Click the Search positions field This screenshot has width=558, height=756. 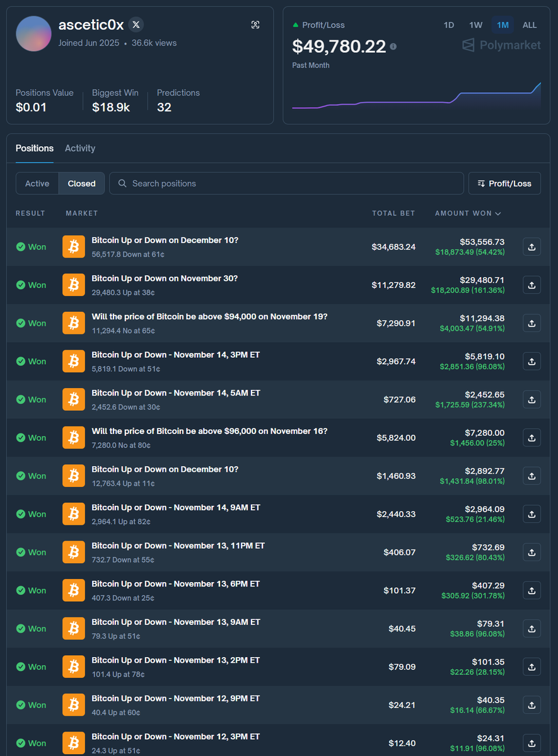pos(286,183)
